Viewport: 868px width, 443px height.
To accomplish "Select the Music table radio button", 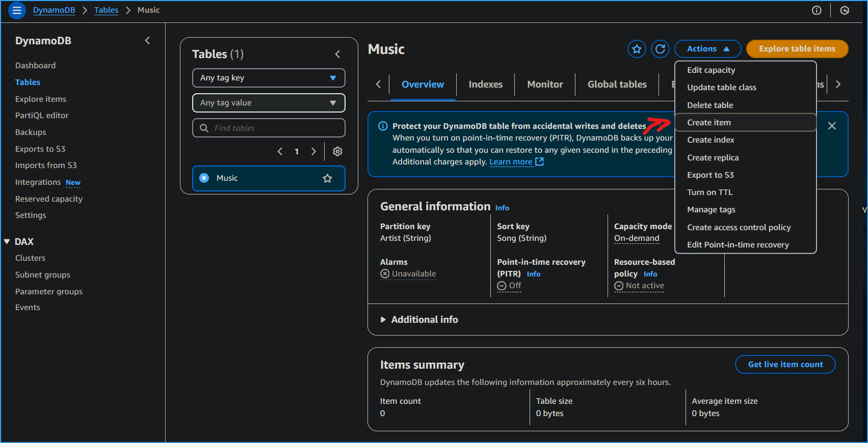I will 204,178.
